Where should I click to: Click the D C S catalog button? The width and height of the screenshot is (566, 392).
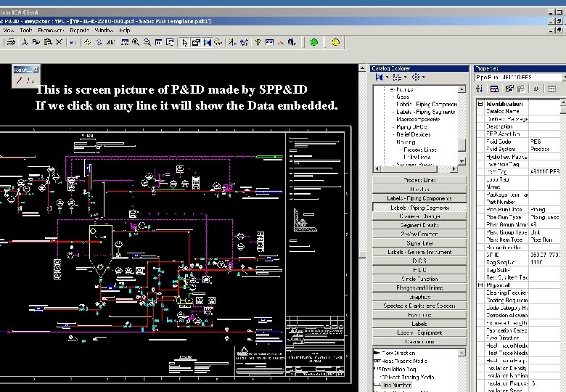click(419, 261)
